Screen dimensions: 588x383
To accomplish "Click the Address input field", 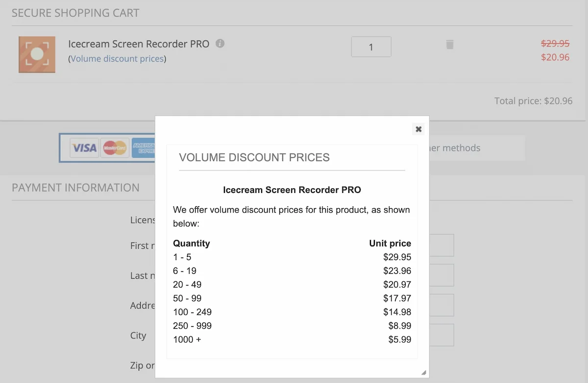I will pos(441,305).
